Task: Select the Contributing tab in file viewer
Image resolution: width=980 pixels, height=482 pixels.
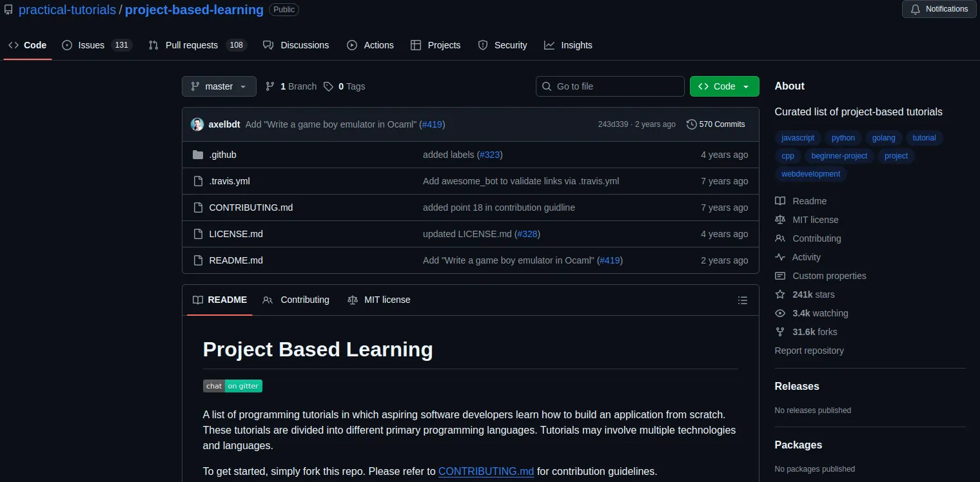Action: coord(296,300)
